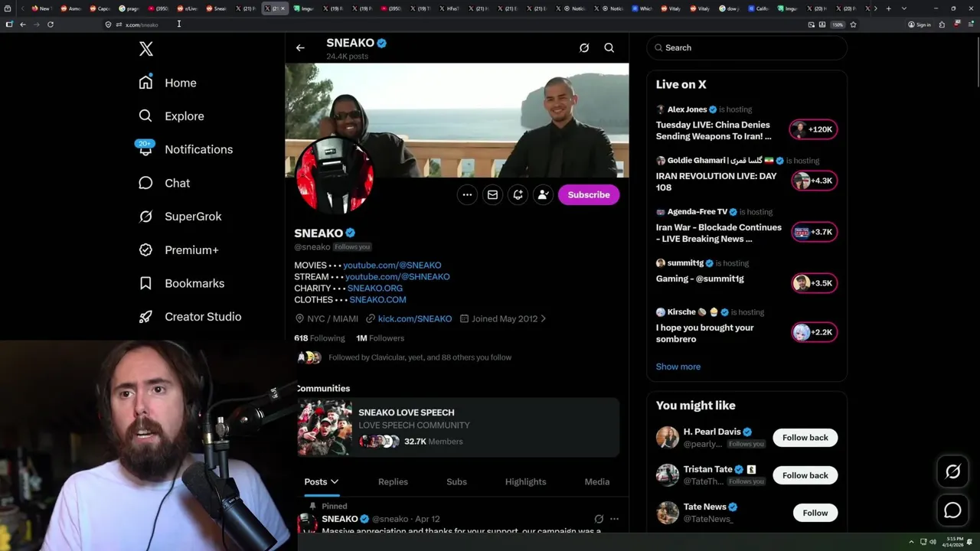Open Premium+ in the navigation
The height and width of the screenshot is (551, 980).
click(178, 250)
